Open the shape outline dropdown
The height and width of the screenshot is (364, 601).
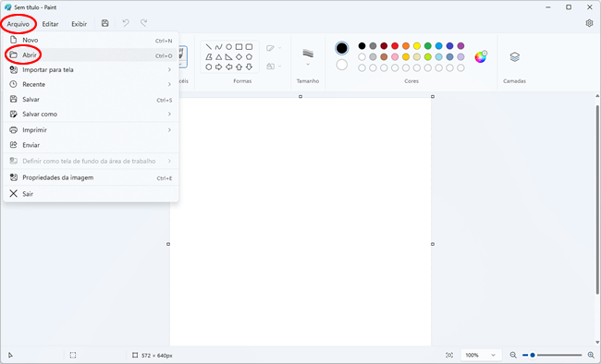(x=274, y=48)
